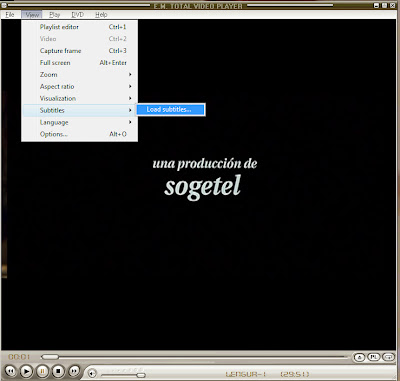Select Capture frame menu entry
Image resolution: width=400 pixels, height=381 pixels.
pyautogui.click(x=80, y=51)
